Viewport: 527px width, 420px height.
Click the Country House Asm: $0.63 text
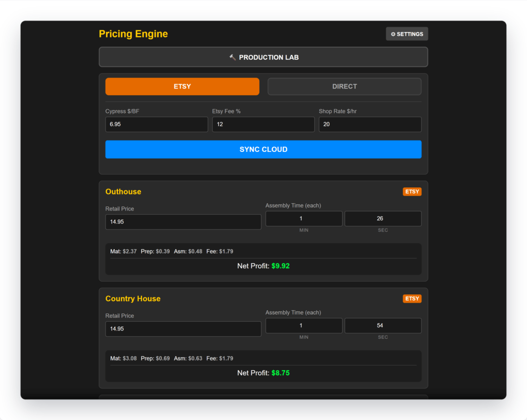pyautogui.click(x=188, y=358)
